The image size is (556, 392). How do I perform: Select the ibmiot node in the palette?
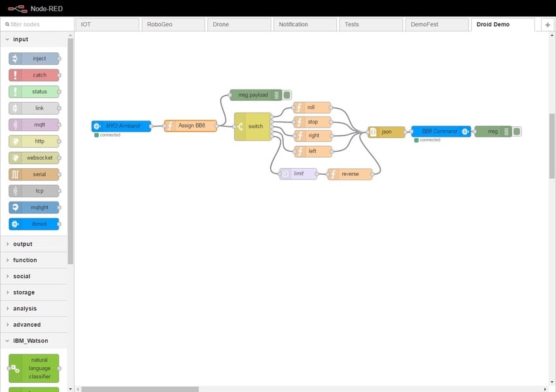[33, 224]
